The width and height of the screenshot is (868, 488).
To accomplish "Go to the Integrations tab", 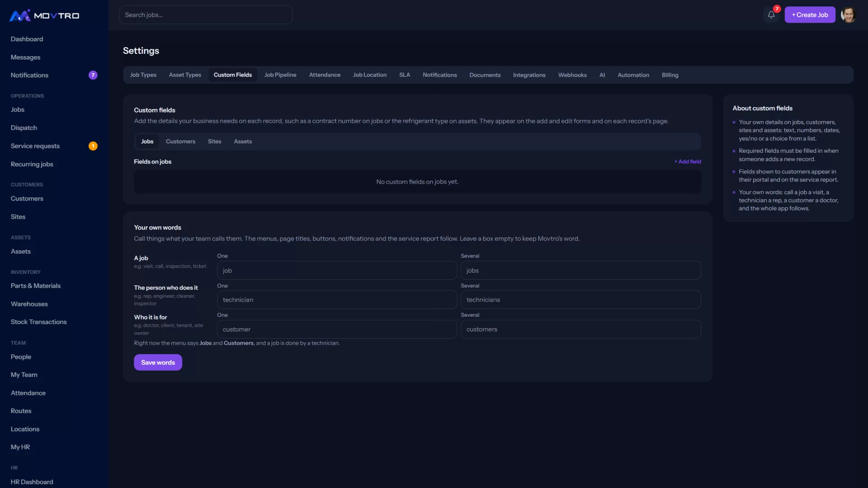I will 529,75.
